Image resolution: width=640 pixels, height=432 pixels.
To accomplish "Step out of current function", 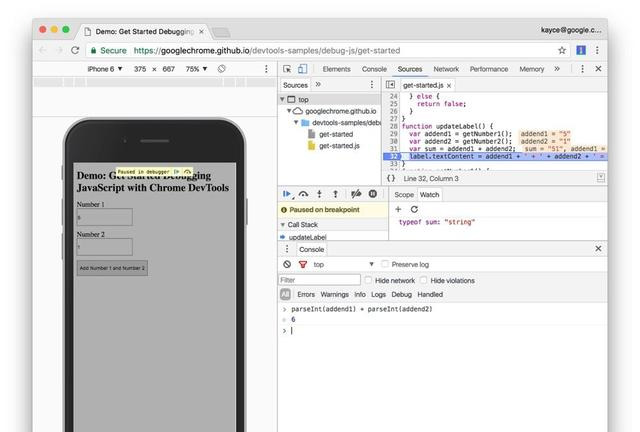I will pos(335,194).
